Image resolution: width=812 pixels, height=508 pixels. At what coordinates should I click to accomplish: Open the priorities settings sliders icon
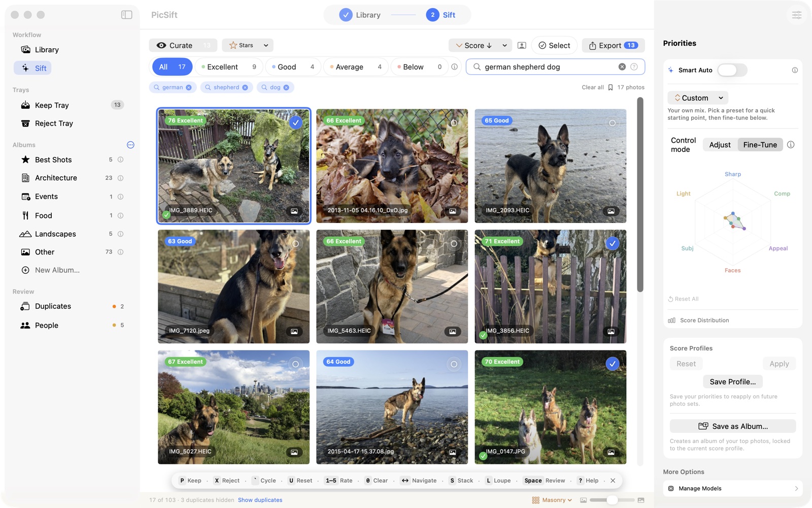coord(796,15)
